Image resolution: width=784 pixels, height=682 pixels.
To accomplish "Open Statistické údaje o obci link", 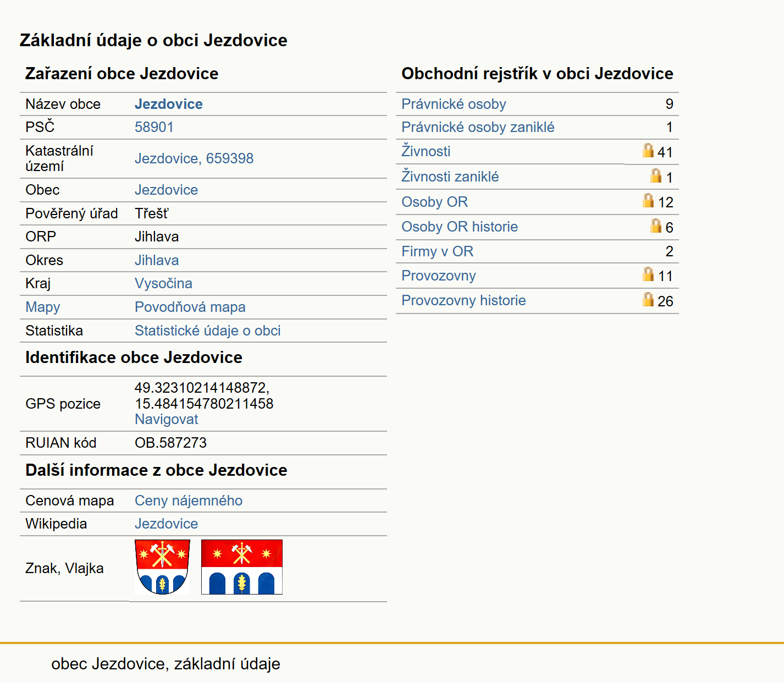I will click(x=208, y=331).
